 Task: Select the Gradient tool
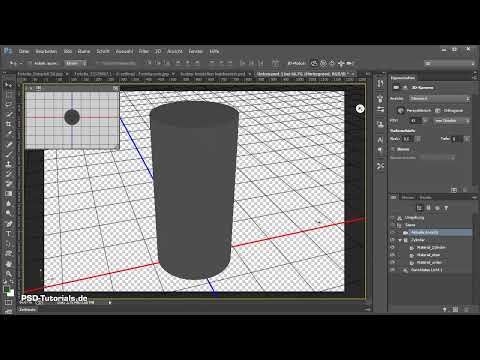click(x=8, y=194)
